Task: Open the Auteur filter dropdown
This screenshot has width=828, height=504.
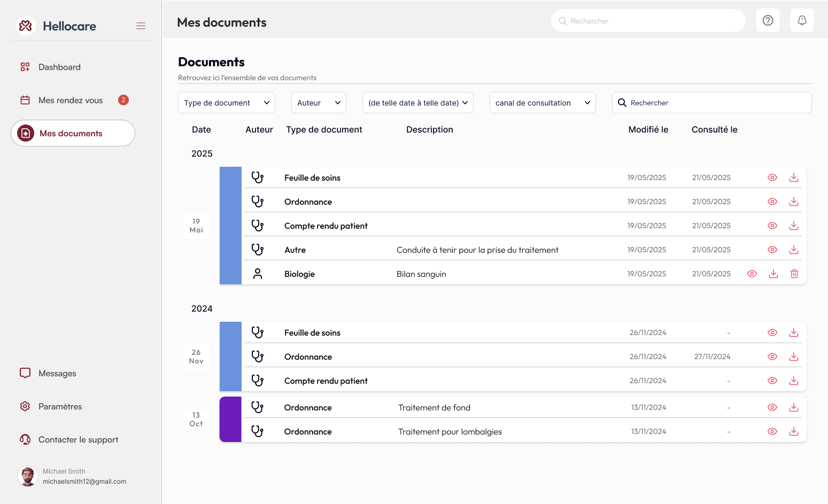Action: tap(319, 103)
